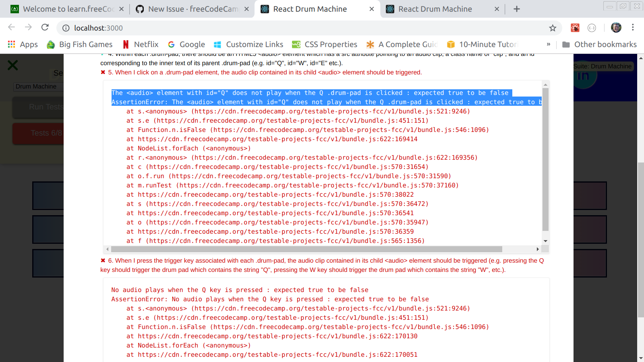View site information icon beside localhost
The height and width of the screenshot is (362, 644).
[x=66, y=28]
